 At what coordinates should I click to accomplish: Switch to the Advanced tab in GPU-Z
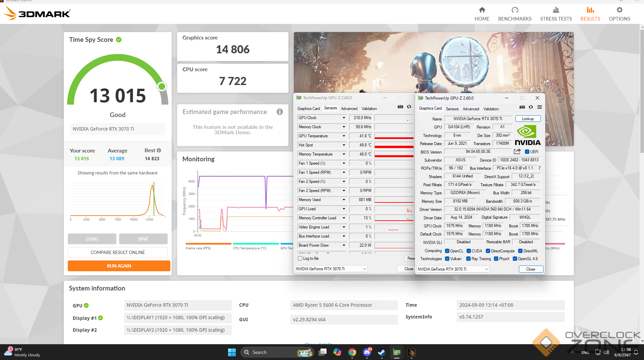coord(471,109)
